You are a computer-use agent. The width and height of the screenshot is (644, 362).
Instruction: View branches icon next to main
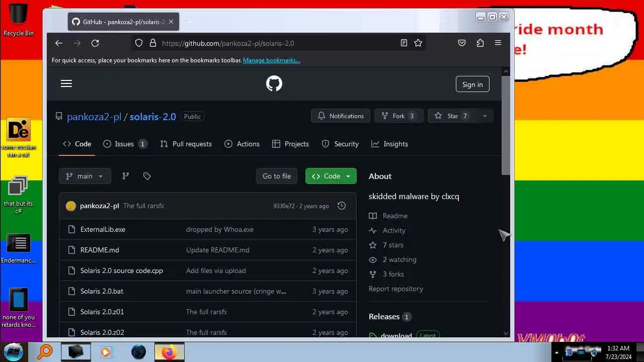click(126, 176)
